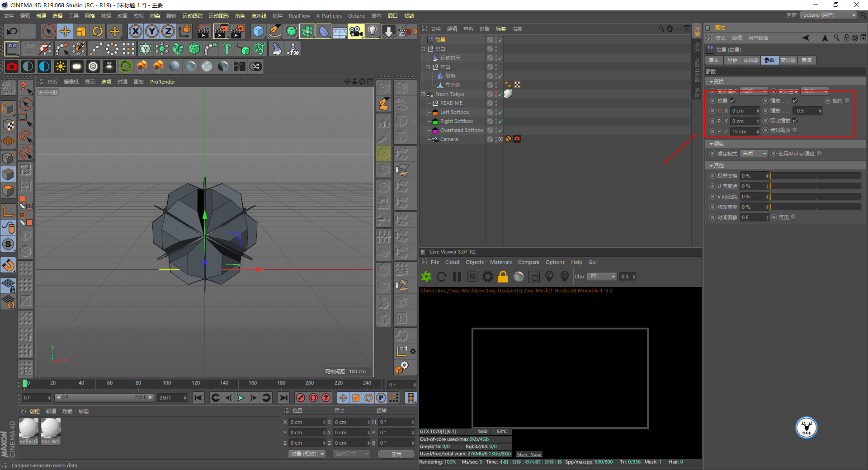
Task: Click the Live Viewer lock resolution padlock
Action: (x=503, y=277)
